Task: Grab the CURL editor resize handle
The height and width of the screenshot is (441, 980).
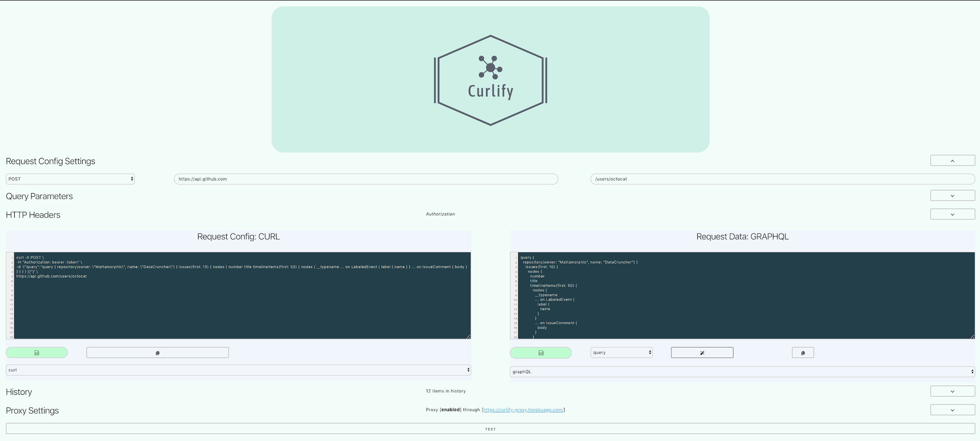Action: [468, 336]
